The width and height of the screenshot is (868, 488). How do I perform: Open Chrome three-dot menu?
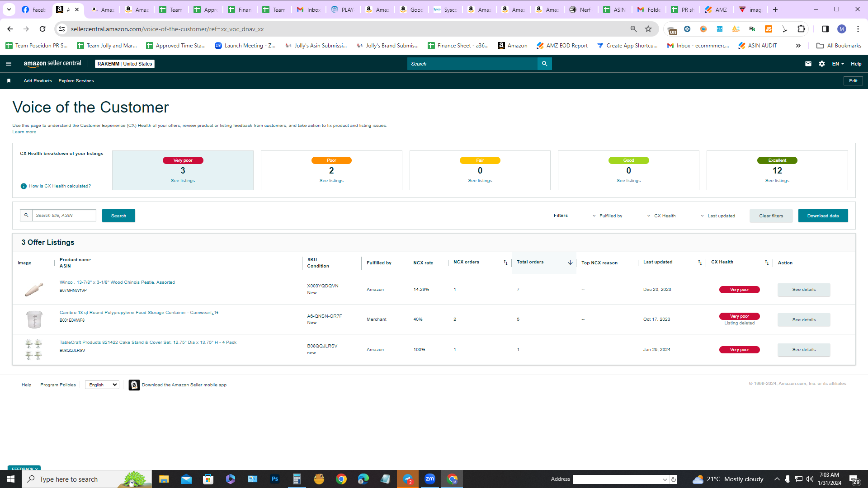tap(858, 29)
